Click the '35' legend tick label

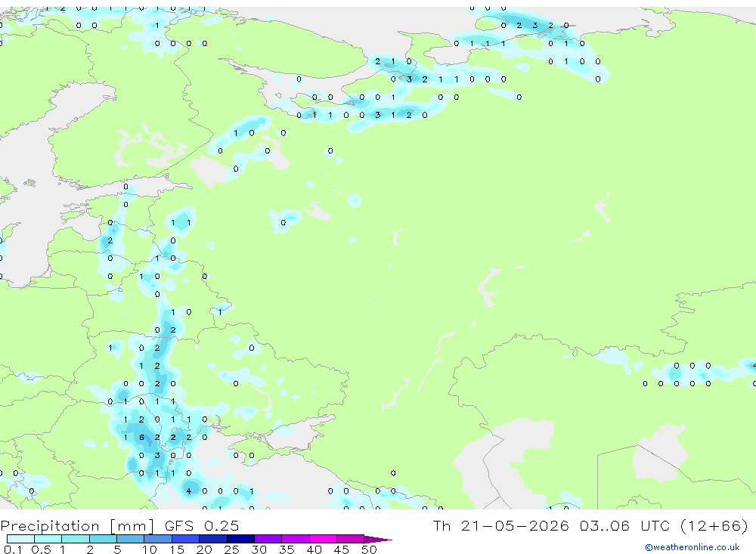pyautogui.click(x=287, y=549)
